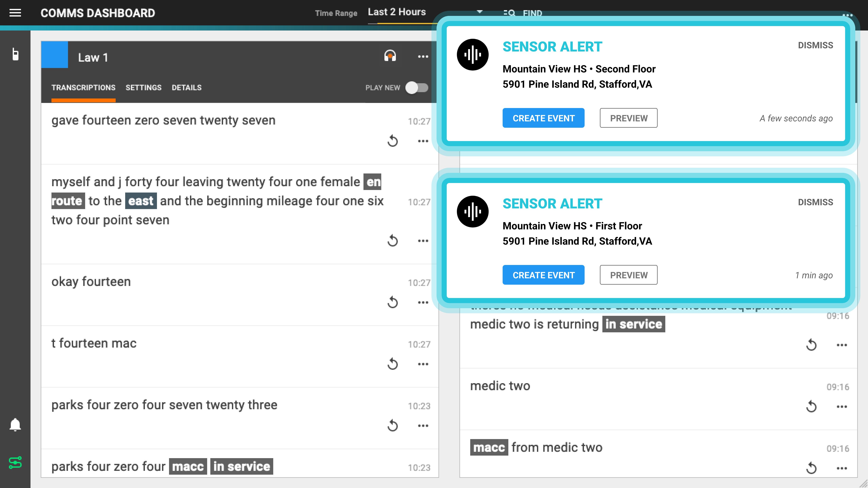Replay the 'okay fourteen' transcription

[x=392, y=302]
